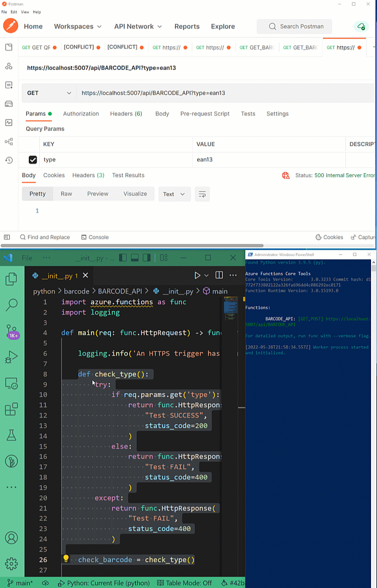The image size is (377, 588).
Task: Click the Postman sync cloud icon
Action: point(361,26)
